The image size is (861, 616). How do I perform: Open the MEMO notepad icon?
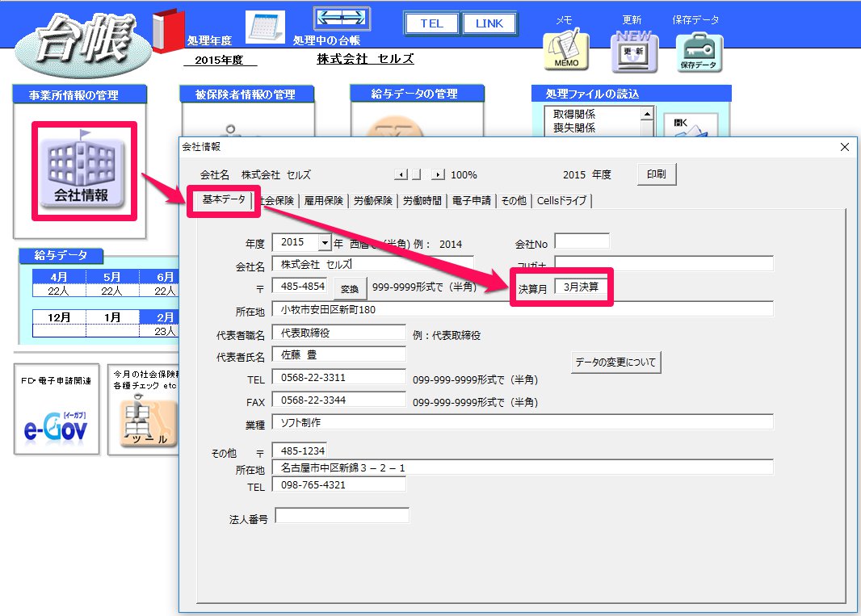566,51
